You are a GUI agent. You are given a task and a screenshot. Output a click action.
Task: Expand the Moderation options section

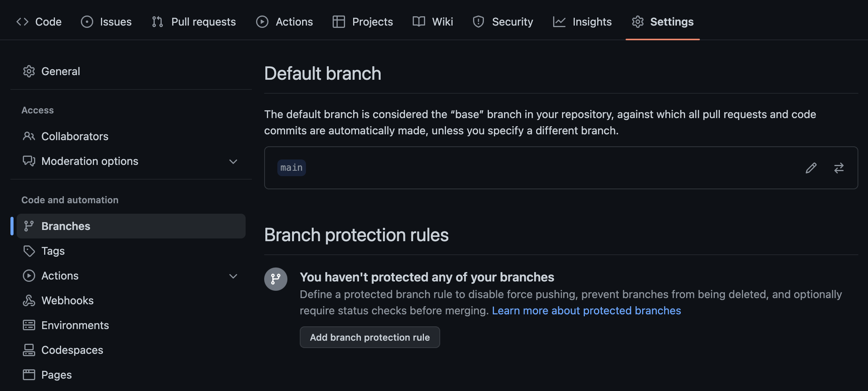233,161
